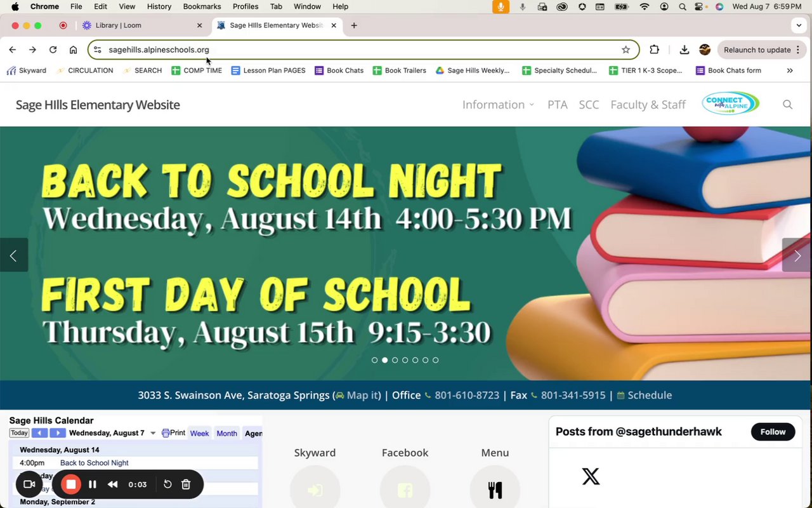Viewport: 812px width, 508px height.
Task: Click Relaunch to update button
Action: 762,50
